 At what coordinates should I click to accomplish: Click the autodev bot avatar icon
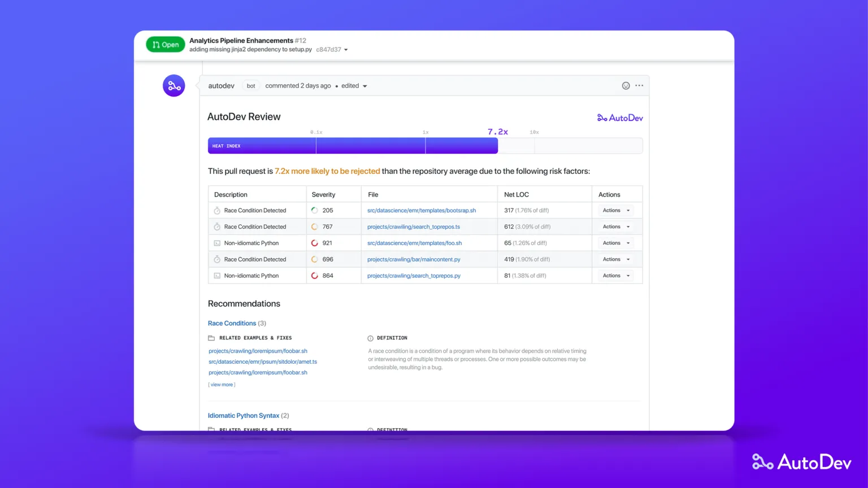pos(174,86)
